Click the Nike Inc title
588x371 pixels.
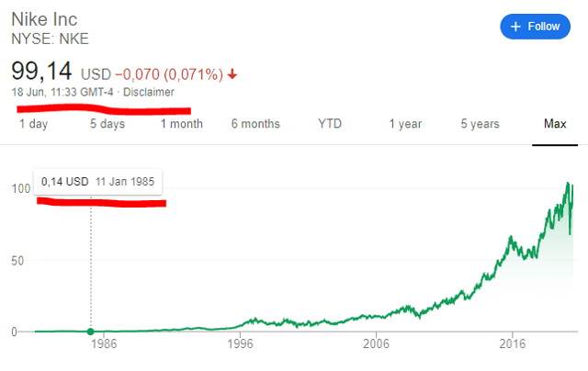pyautogui.click(x=44, y=19)
